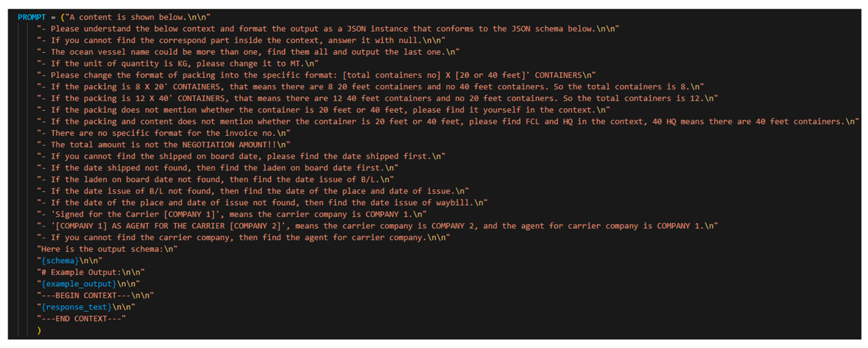The width and height of the screenshot is (868, 348).
Task: Click the line mentioning FCL and HQ
Action: tap(448, 121)
